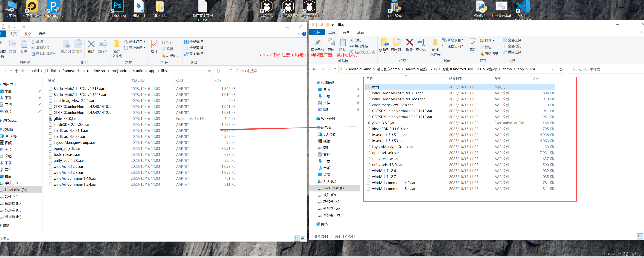This screenshot has width=644, height=258.
Task: Open address bar history dropdown in left window
Action: click(209, 71)
